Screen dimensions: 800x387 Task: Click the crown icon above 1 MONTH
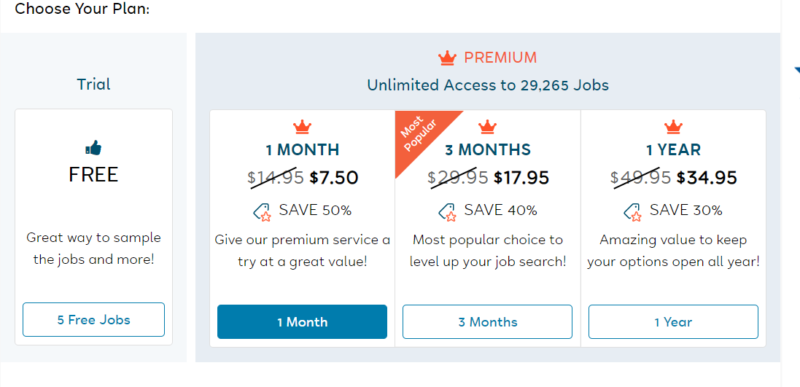point(302,126)
